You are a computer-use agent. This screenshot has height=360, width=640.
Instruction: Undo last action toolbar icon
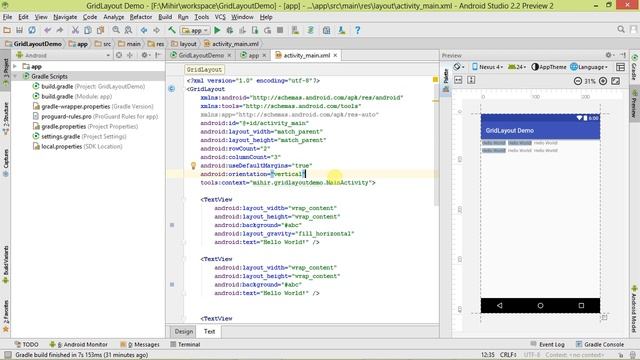(48, 30)
